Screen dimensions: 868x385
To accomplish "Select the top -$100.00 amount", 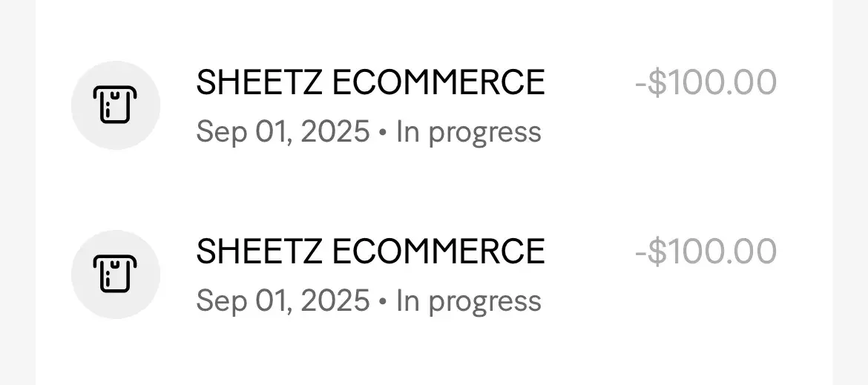I will 706,82.
